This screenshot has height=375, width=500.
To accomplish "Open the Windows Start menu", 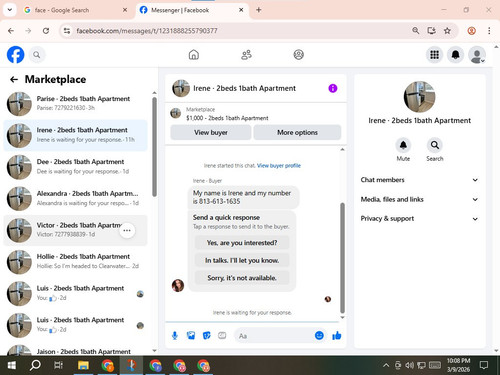I will click(11, 365).
